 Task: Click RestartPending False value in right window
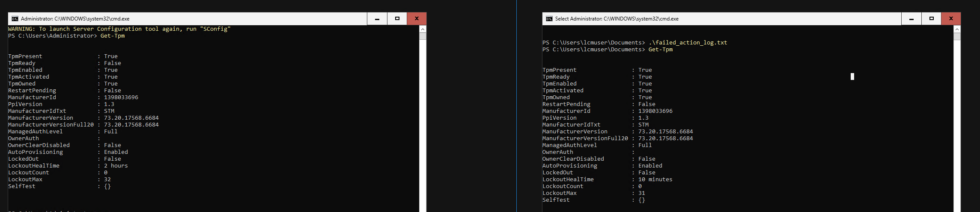pyautogui.click(x=647, y=104)
